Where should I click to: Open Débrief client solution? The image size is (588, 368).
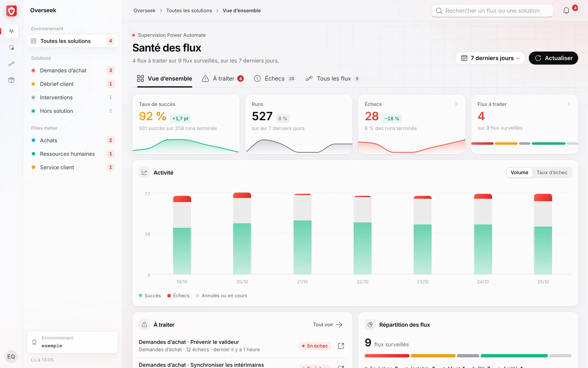point(72,84)
